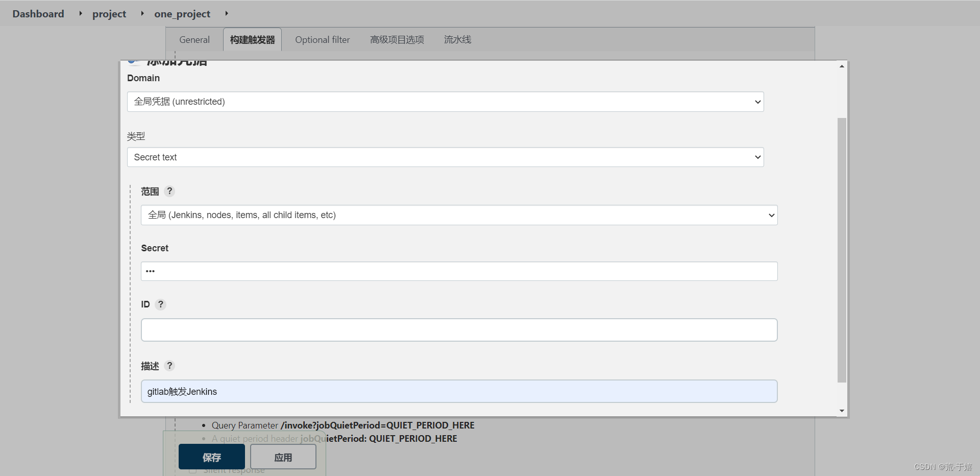Switch to the 构建触发器 tab
The image size is (980, 476).
pos(252,40)
